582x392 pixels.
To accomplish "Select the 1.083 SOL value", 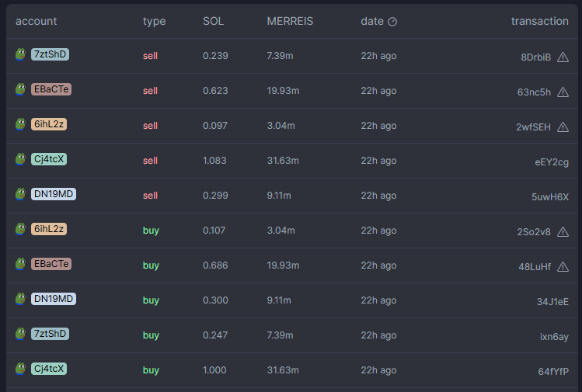I will point(214,161).
